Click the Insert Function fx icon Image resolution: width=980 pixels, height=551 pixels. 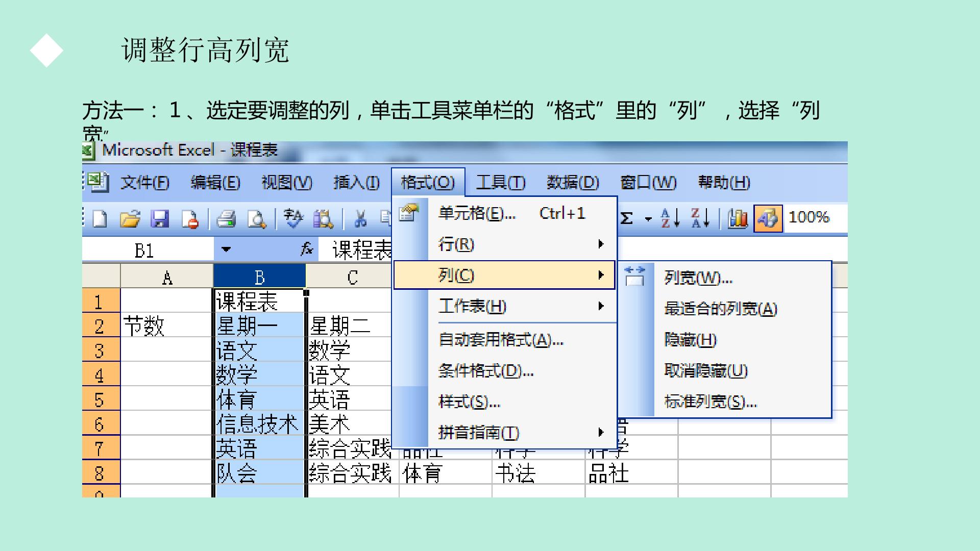(306, 249)
